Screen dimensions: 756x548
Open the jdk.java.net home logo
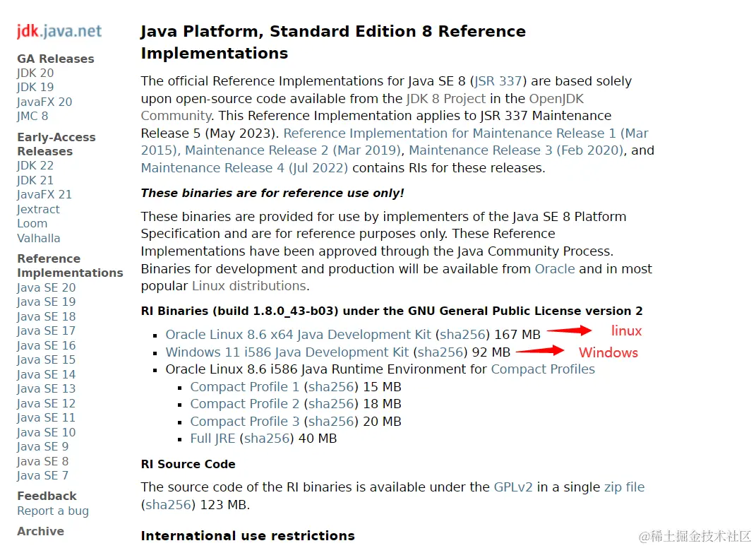click(x=59, y=31)
